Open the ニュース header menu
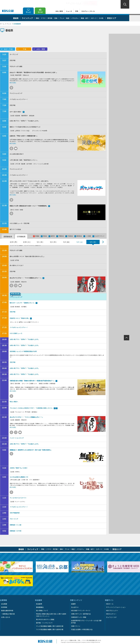The height and width of the screenshot is (644, 140). [x=69, y=11]
